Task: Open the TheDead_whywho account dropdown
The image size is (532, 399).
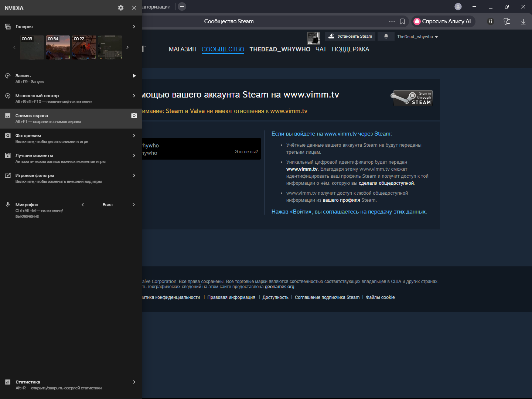Action: 417,37
